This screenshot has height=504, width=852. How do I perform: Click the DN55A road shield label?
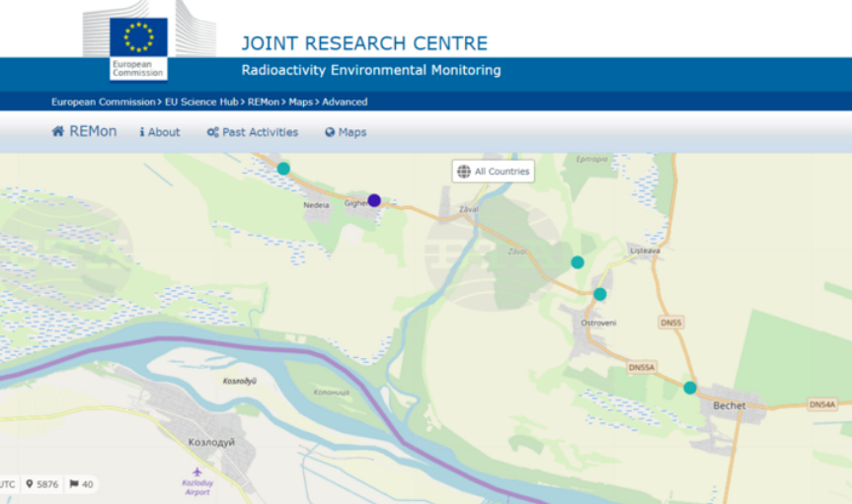642,367
